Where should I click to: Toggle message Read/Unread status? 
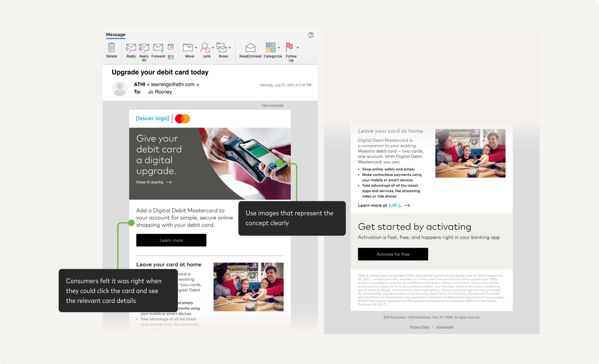(x=250, y=48)
